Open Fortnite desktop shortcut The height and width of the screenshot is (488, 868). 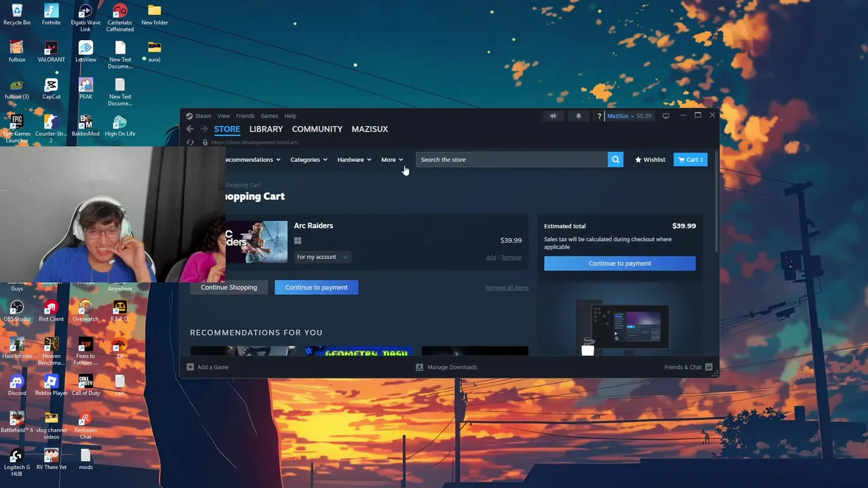pyautogui.click(x=51, y=15)
